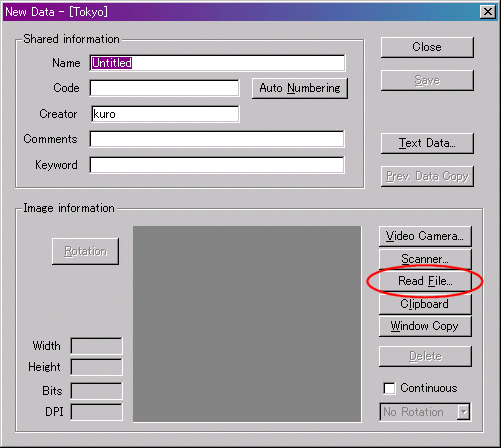Click the Window Copy button
This screenshot has width=501, height=448.
[x=425, y=326]
